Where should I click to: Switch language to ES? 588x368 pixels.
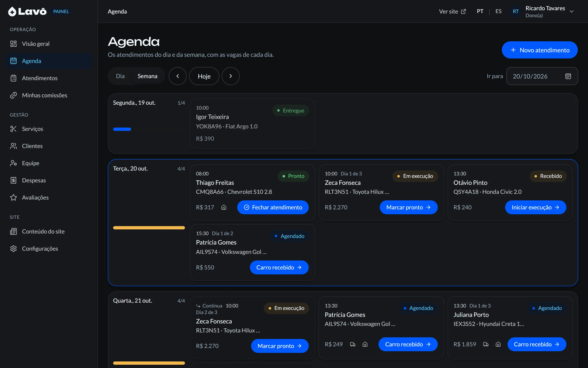click(x=498, y=11)
